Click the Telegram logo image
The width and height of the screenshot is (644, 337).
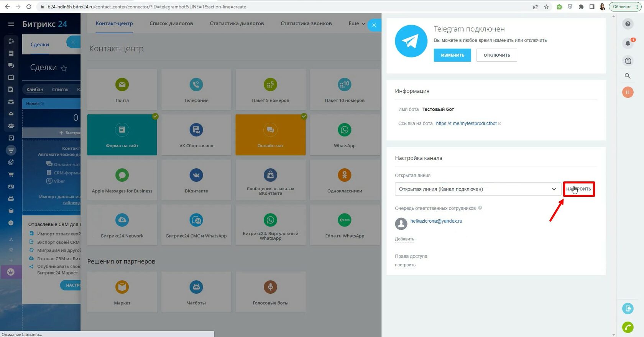click(411, 41)
